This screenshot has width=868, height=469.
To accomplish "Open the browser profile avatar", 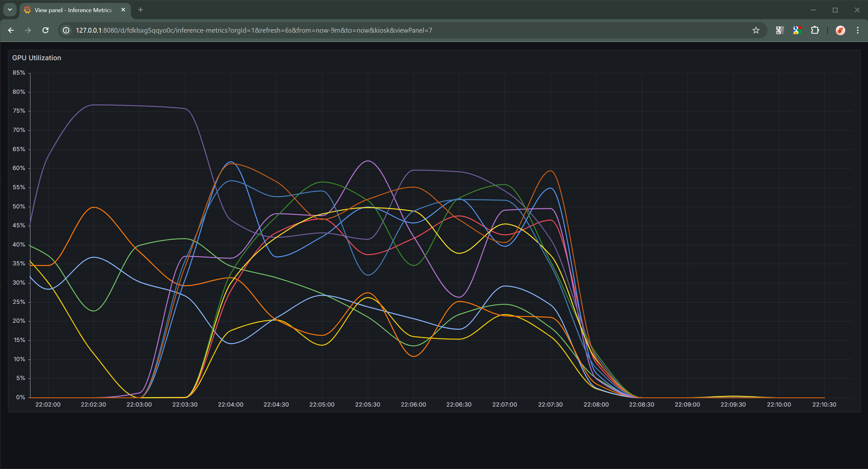I will (x=840, y=30).
